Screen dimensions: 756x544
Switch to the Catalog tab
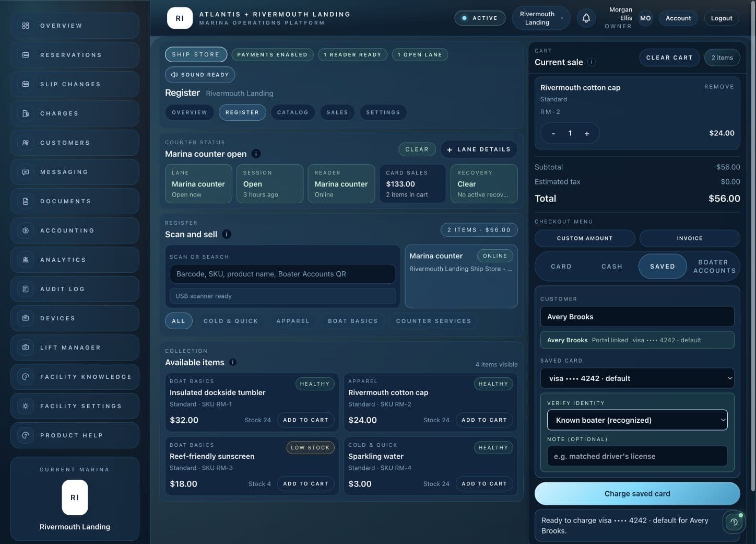(293, 112)
